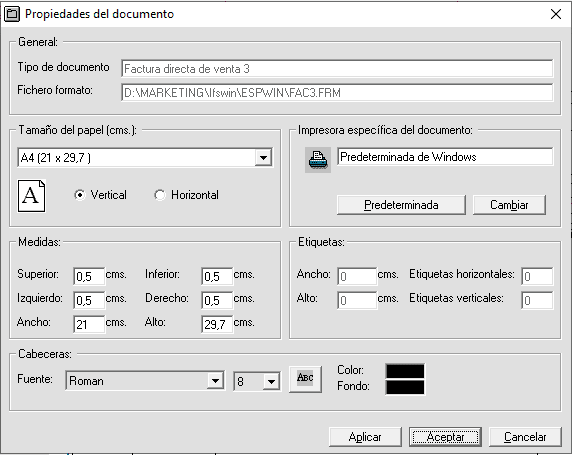Click the Aplicar button

(x=365, y=437)
